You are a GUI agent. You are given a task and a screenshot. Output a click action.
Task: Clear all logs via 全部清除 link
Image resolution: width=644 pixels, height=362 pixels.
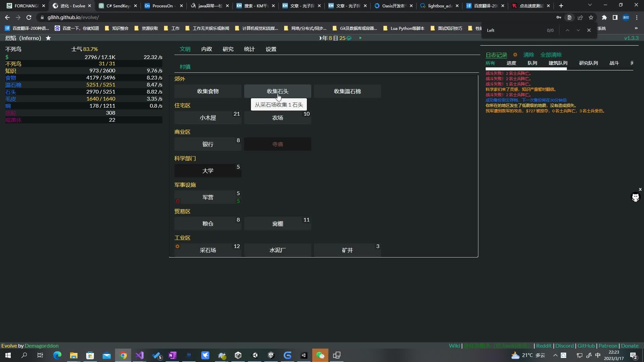coord(551,55)
